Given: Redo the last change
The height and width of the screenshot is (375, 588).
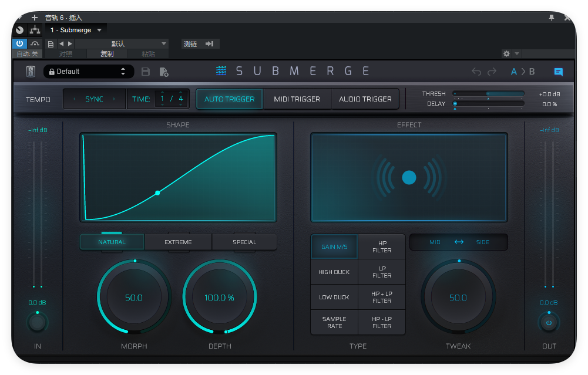Looking at the screenshot, I should (492, 72).
